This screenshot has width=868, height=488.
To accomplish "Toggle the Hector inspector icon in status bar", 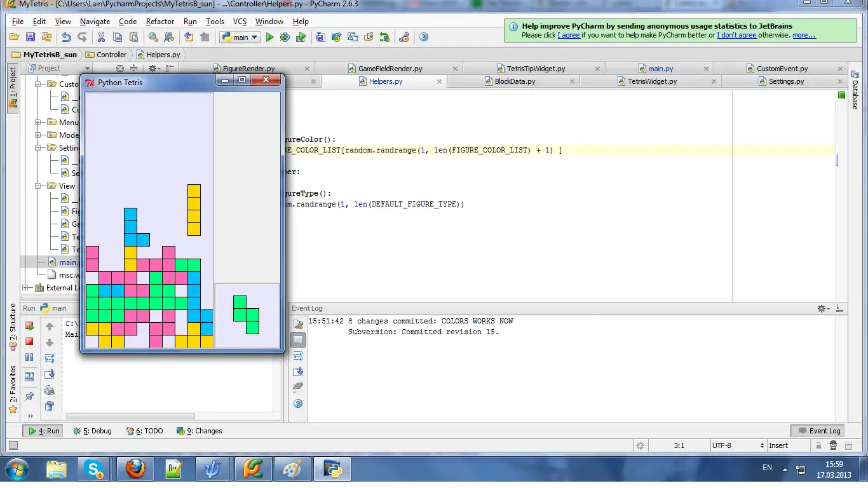I will click(834, 446).
